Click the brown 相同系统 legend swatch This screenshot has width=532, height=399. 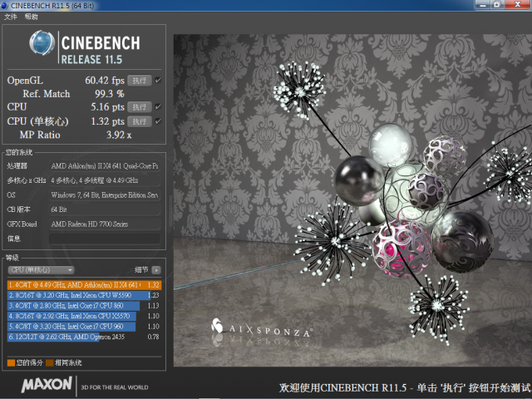click(50, 362)
